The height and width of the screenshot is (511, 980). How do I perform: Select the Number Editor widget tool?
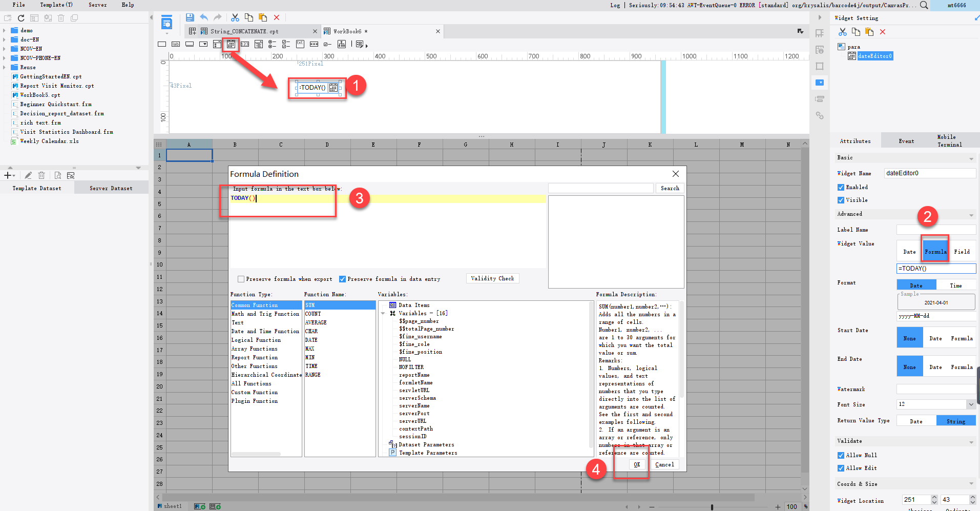[x=245, y=44]
